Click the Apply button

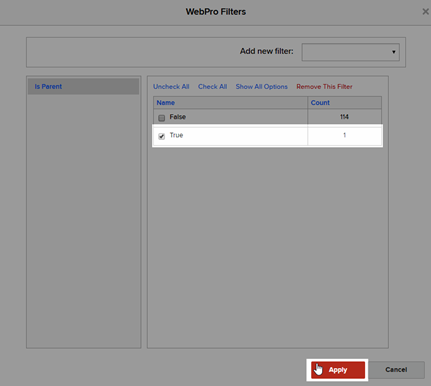pos(338,370)
